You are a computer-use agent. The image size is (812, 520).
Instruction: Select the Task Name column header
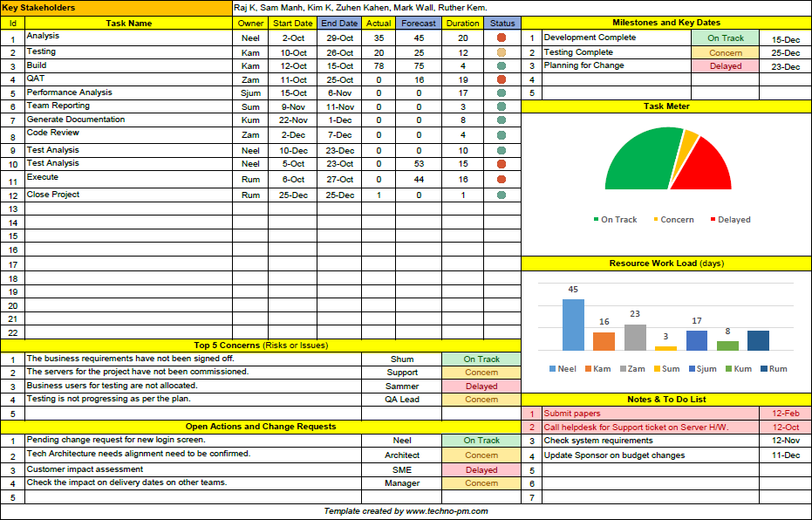tap(128, 24)
